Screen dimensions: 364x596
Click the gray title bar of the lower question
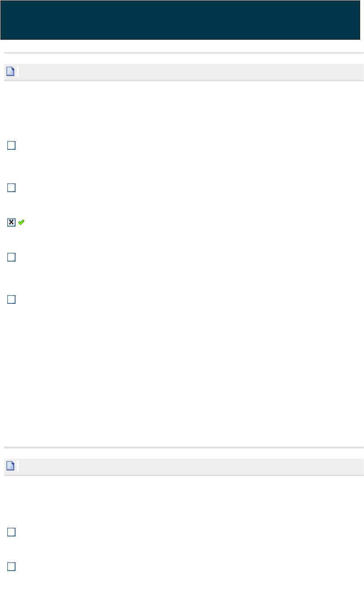(184, 466)
